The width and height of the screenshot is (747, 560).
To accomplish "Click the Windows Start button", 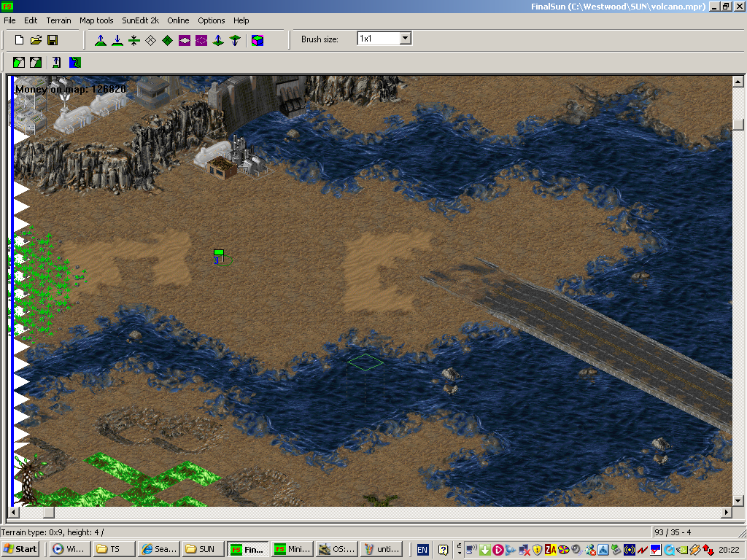I will (x=20, y=549).
